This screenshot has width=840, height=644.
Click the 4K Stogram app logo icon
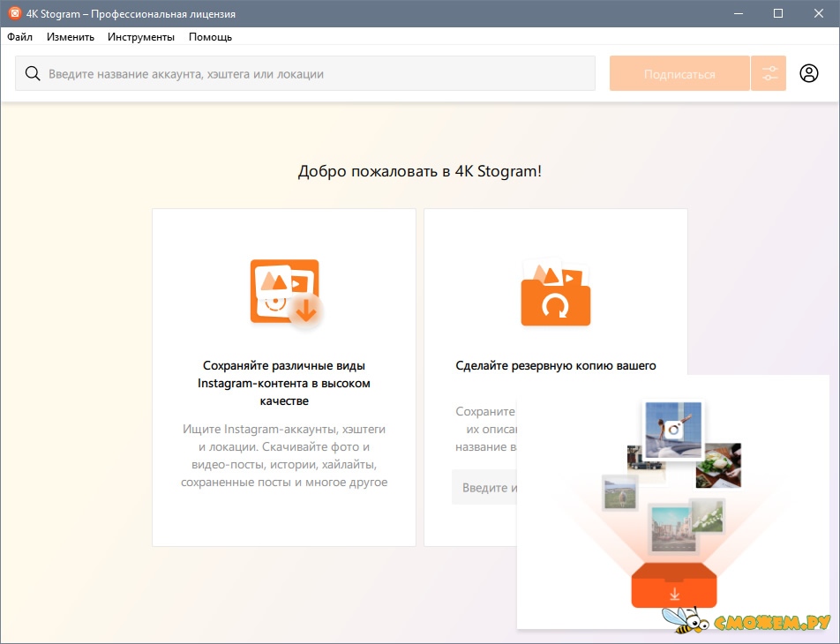coord(14,13)
